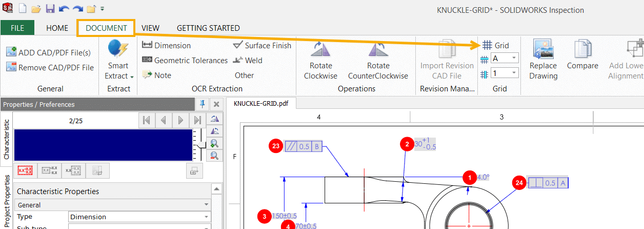Viewport: 644px width, 229px height.
Task: Open a file with the folder icon
Action: pyautogui.click(x=36, y=9)
